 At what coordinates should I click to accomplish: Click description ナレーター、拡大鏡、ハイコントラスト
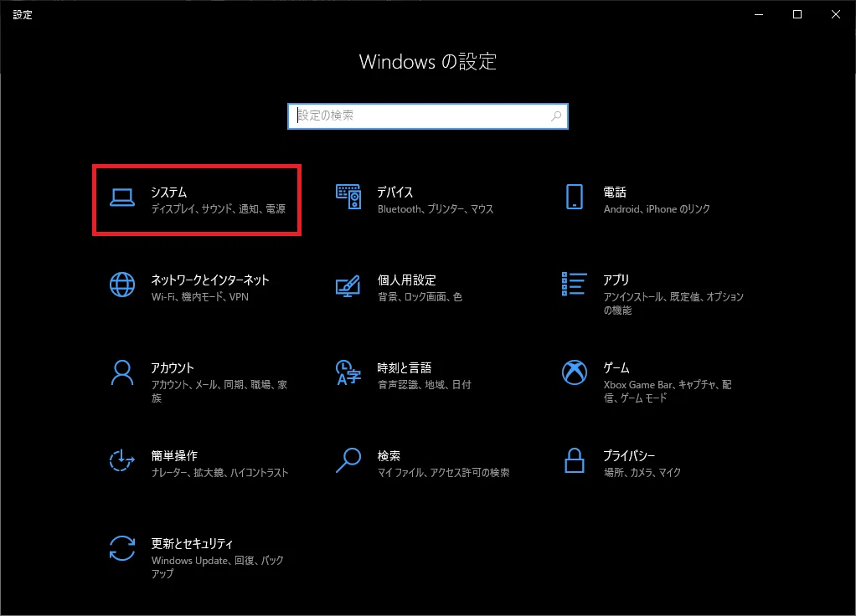tap(220, 473)
